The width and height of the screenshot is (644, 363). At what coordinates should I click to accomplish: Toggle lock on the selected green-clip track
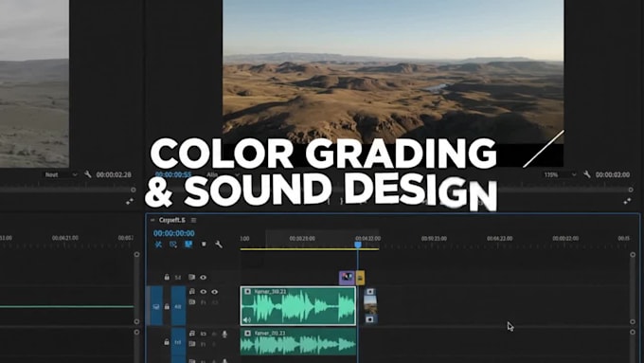pos(167,307)
